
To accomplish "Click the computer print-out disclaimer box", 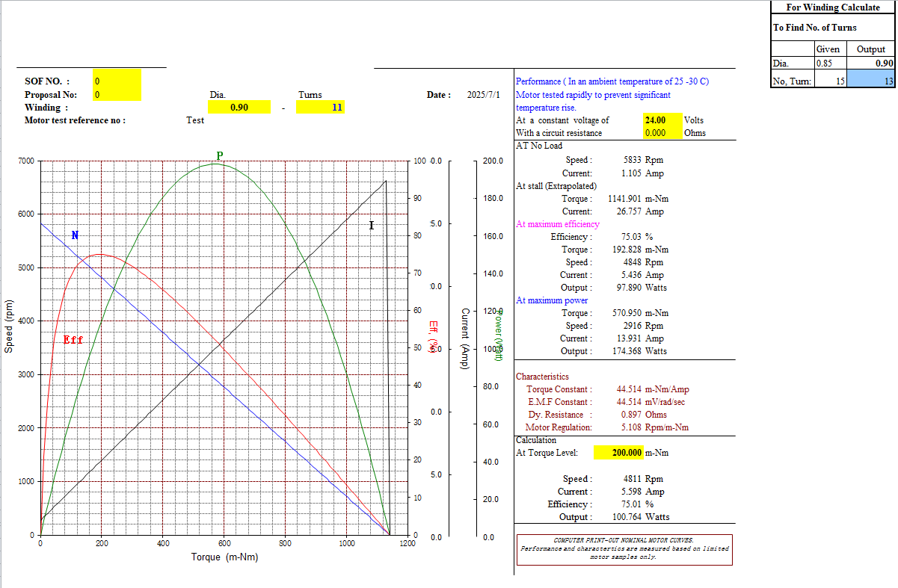I will [x=624, y=549].
